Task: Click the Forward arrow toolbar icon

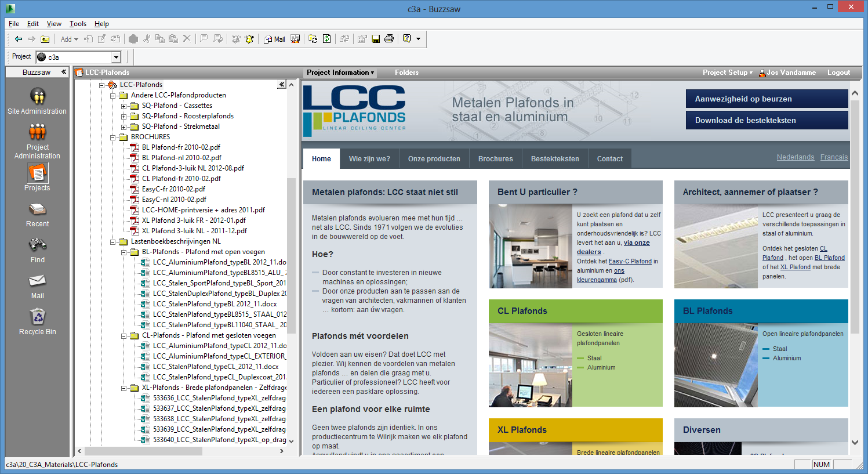Action: (x=32, y=39)
